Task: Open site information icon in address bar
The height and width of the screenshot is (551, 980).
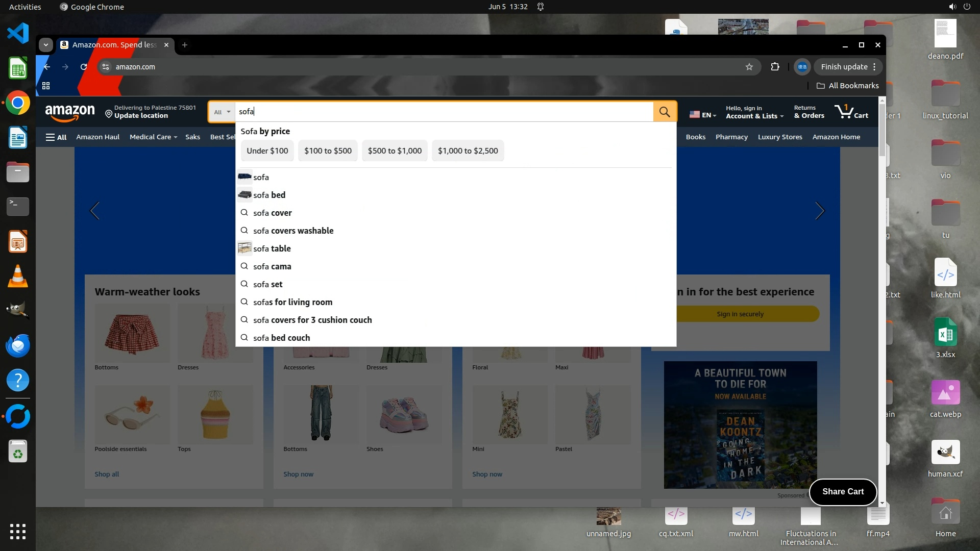Action: [105, 67]
